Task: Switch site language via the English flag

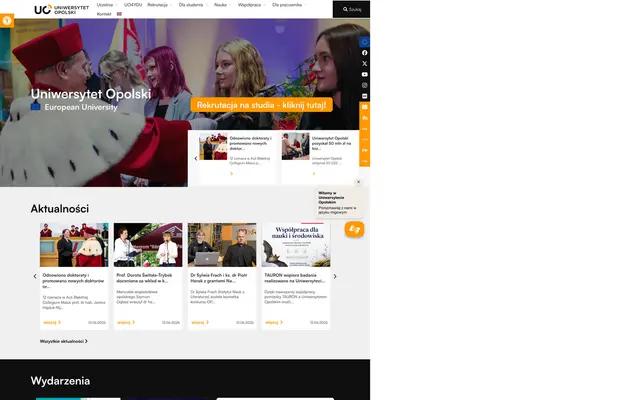Action: [x=119, y=14]
